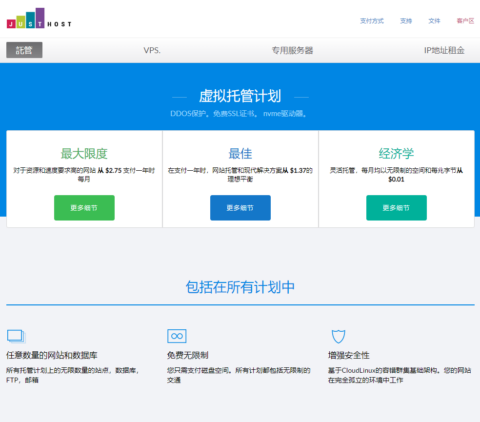The image size is (480, 422).
Task: Click the 经济学 plan heading
Action: pos(396,154)
